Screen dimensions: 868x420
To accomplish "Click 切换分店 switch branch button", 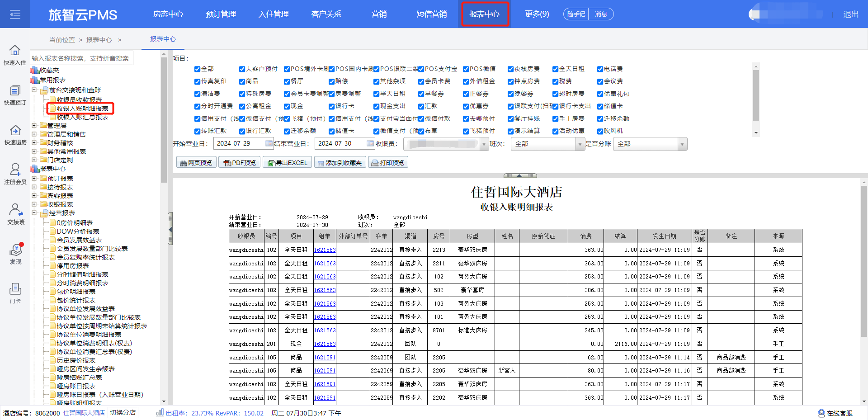I will tap(123, 413).
